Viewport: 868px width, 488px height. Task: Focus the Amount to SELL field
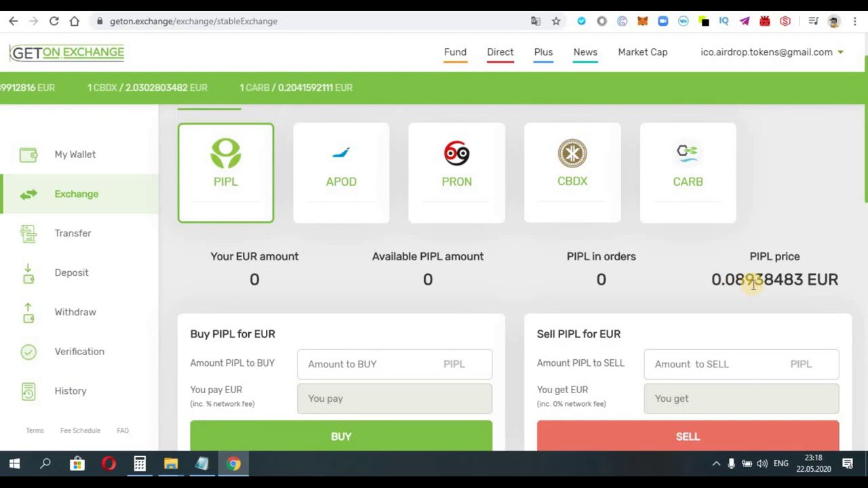(x=741, y=364)
